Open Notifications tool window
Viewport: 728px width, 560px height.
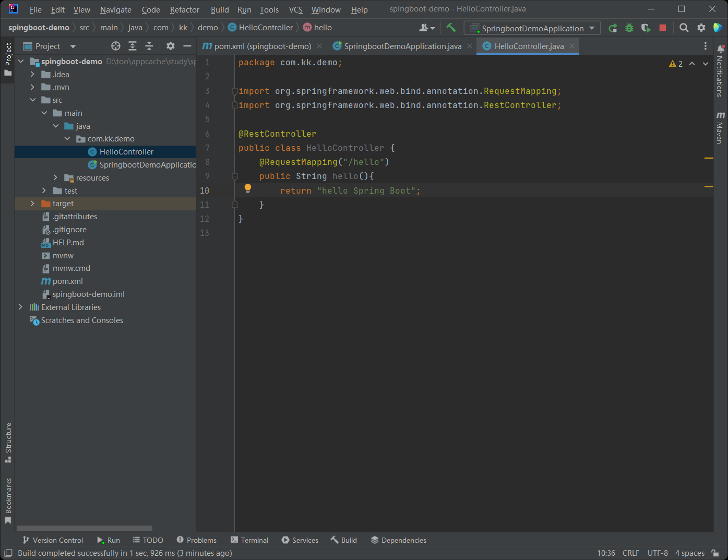click(x=720, y=70)
